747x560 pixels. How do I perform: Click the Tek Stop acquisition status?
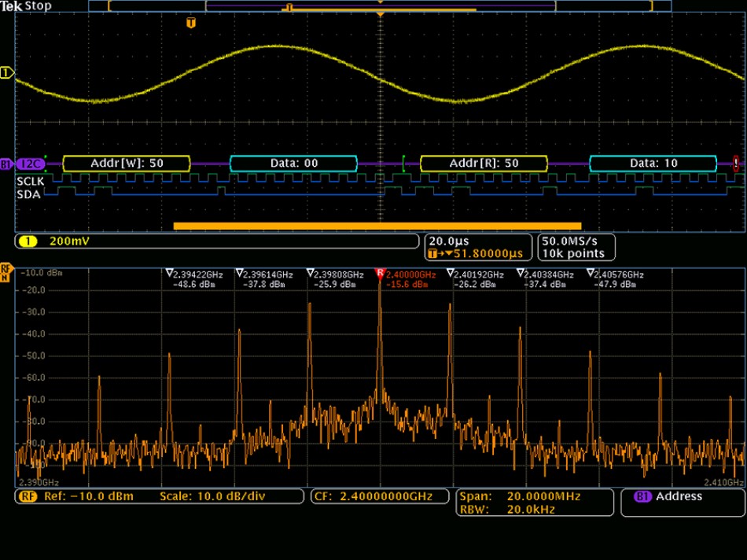click(x=26, y=6)
